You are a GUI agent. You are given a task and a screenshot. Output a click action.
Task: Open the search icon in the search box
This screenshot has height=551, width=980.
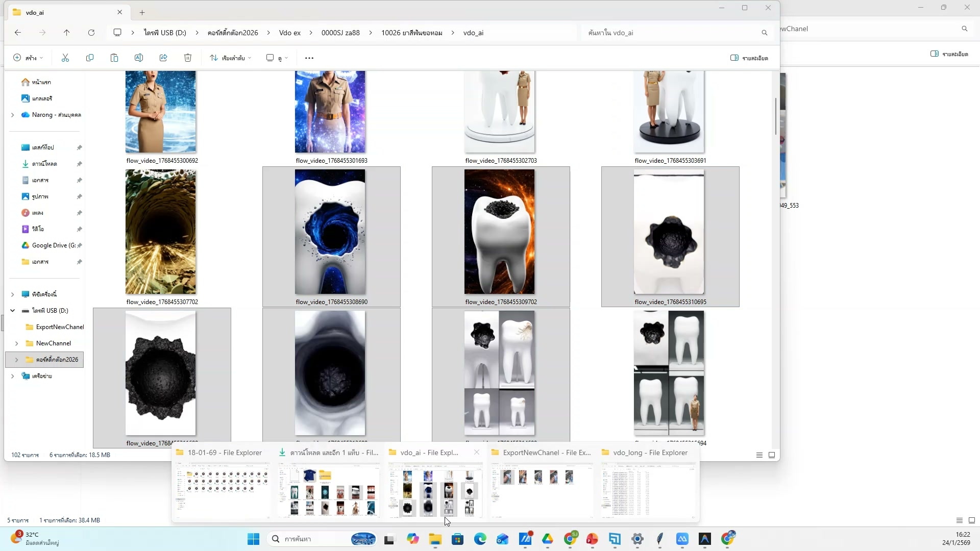[x=764, y=32]
